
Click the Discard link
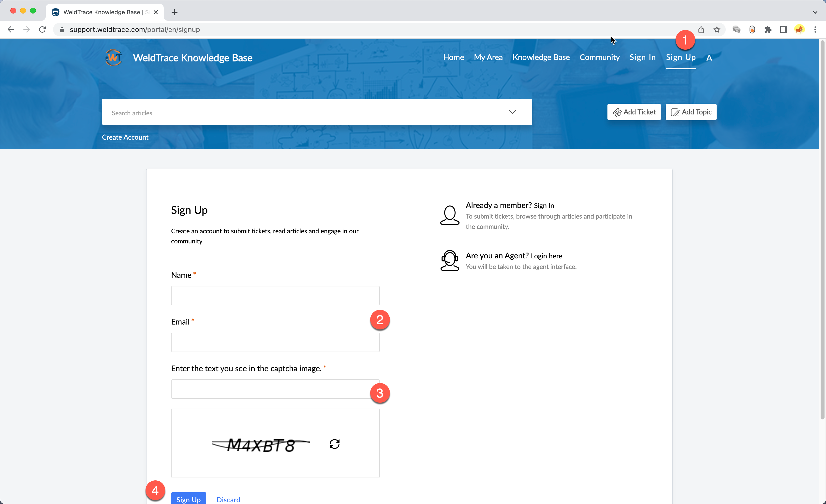(x=228, y=500)
